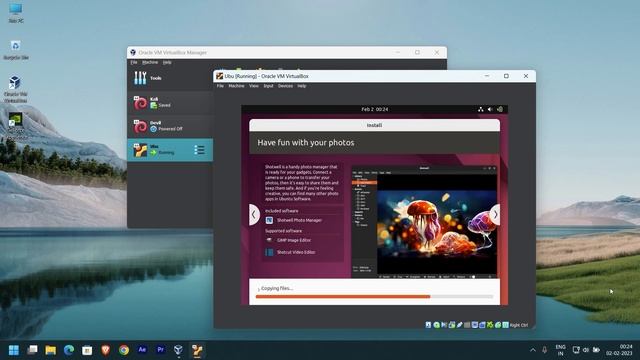
Task: Click the network icon in Ubuntu top bar
Action: [x=480, y=109]
